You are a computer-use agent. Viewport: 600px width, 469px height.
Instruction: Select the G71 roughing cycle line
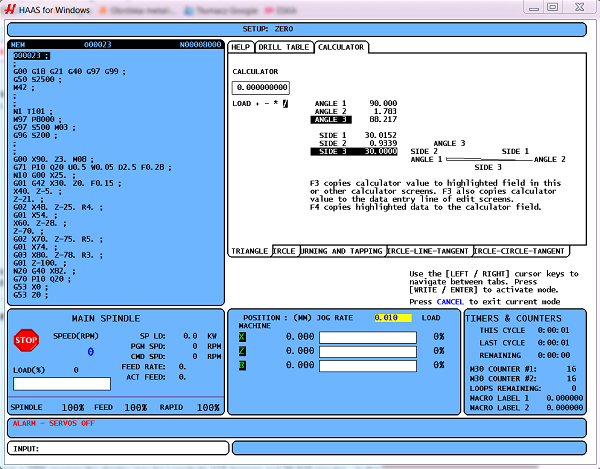(92, 167)
